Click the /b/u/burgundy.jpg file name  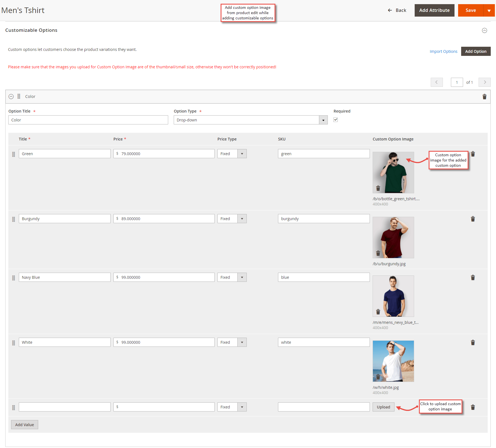coord(389,264)
